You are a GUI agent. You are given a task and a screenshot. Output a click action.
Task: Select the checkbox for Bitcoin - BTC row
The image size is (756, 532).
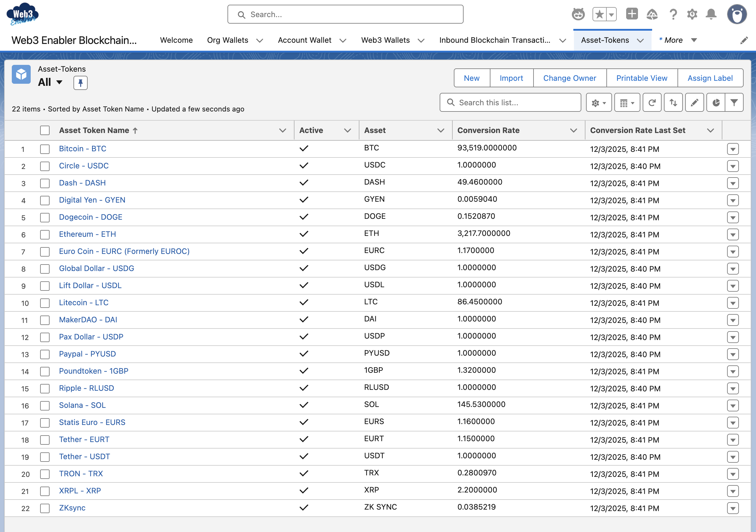point(45,149)
